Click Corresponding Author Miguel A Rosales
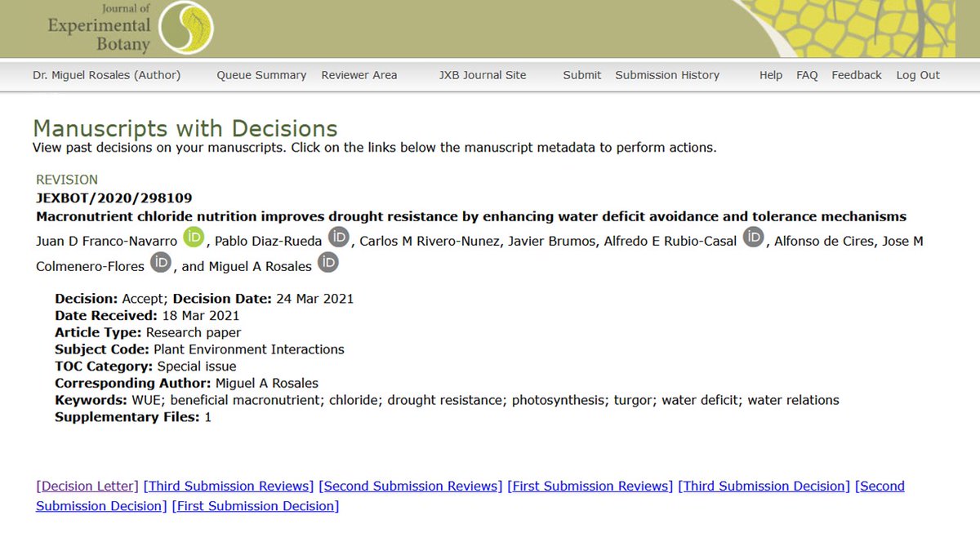Image resolution: width=980 pixels, height=551 pixels. coord(186,383)
